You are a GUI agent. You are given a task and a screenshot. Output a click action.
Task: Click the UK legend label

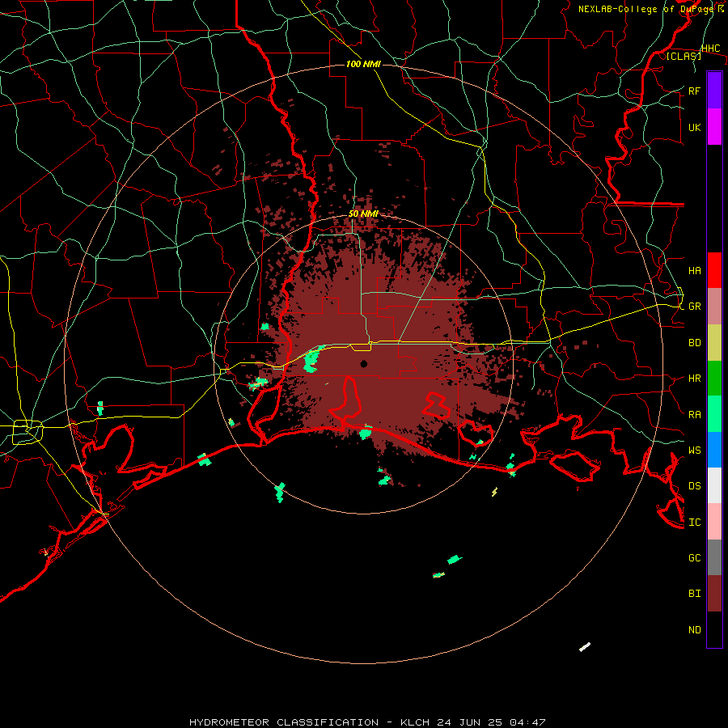click(x=694, y=127)
